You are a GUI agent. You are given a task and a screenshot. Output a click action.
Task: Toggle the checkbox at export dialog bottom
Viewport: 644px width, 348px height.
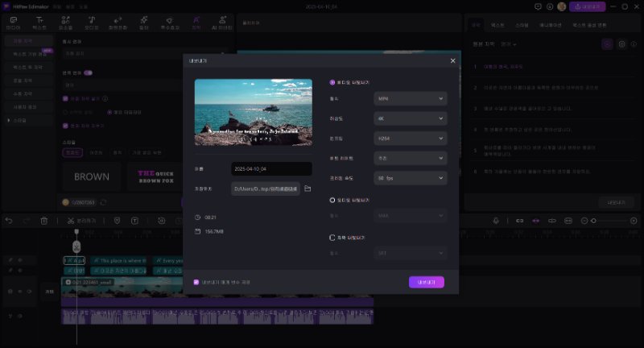[x=196, y=282]
